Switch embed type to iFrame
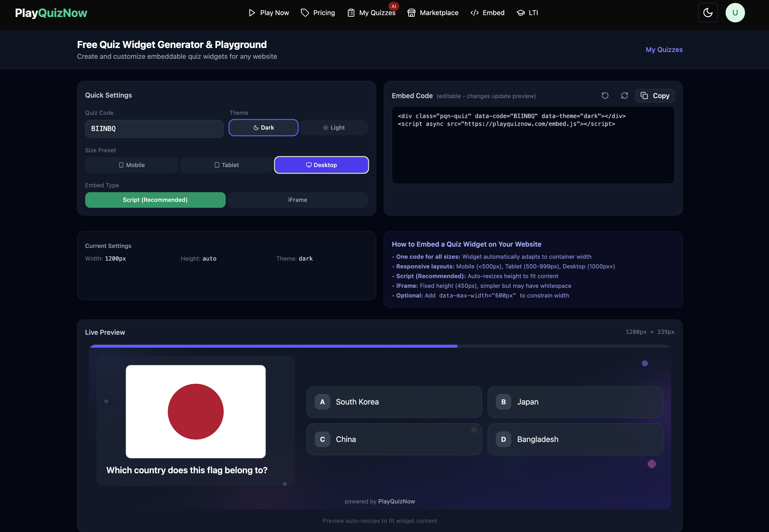This screenshot has height=532, width=769. [297, 200]
